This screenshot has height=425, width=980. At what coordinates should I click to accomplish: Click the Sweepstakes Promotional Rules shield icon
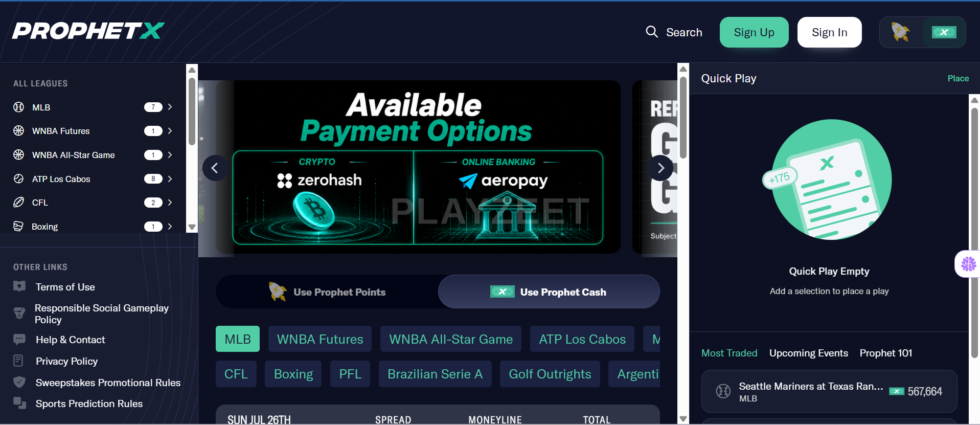(19, 382)
